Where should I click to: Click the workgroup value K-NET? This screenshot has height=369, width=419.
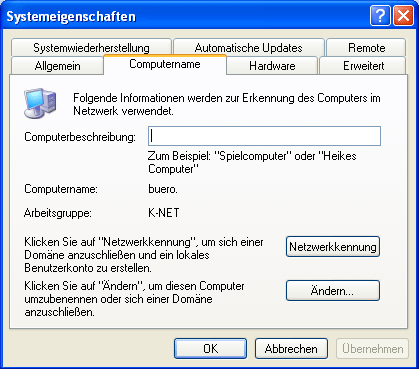(164, 212)
